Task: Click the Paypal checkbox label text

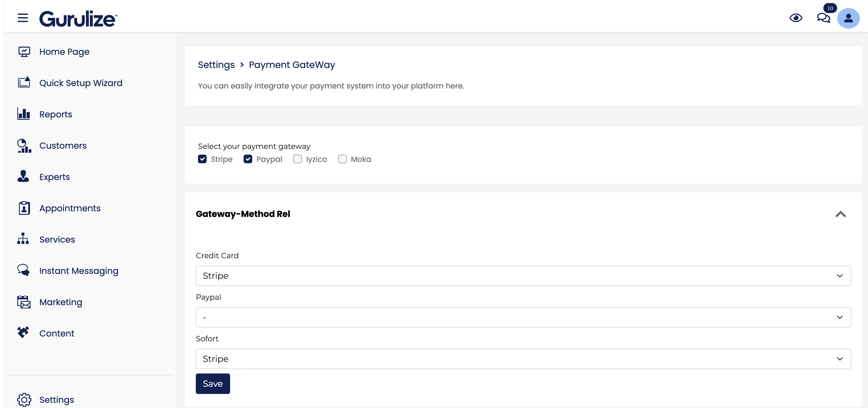Action: 269,159
